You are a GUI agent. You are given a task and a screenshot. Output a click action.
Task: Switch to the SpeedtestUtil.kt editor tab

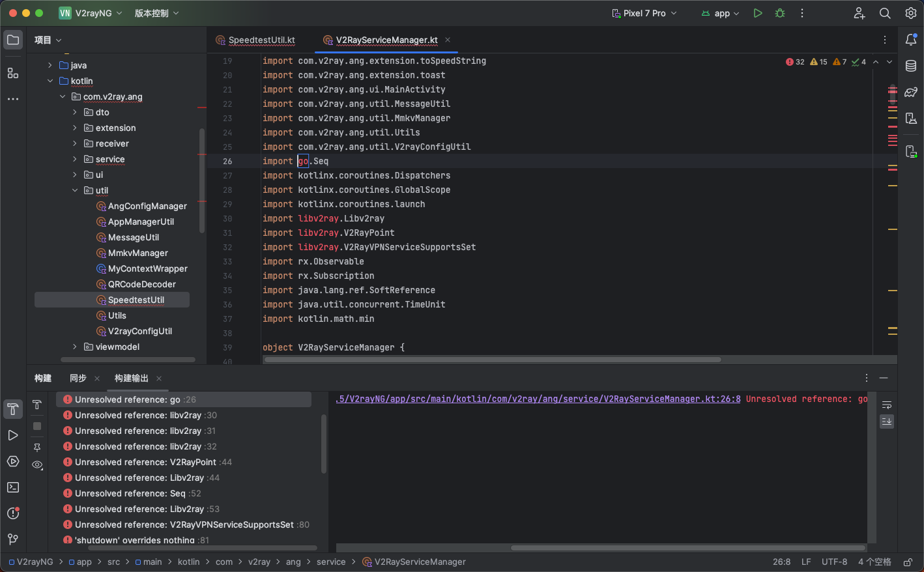point(261,40)
